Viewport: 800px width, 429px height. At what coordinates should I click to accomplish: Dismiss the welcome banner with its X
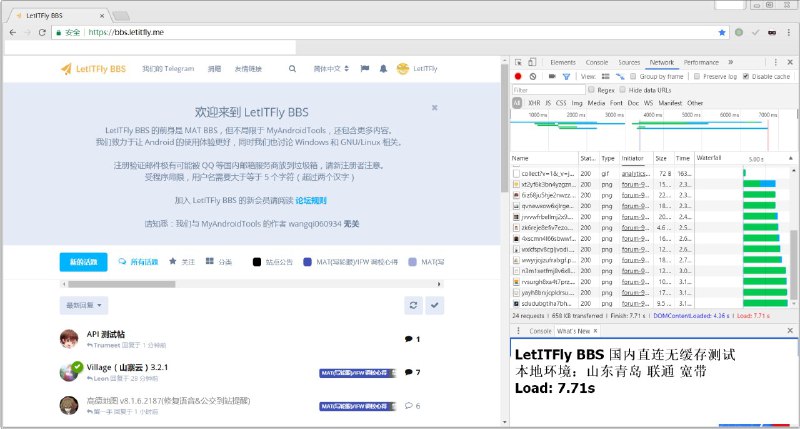click(x=435, y=108)
